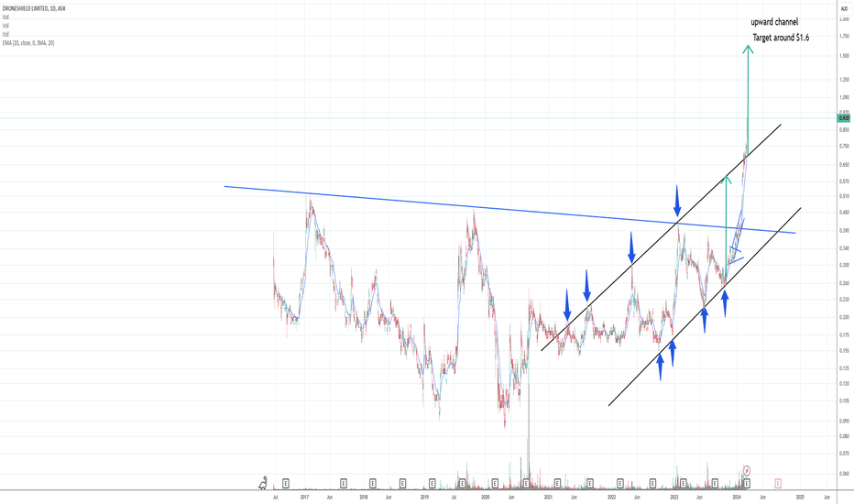Click the 0.070 price axis label
This screenshot has height=504, width=854.
pyautogui.click(x=844, y=453)
